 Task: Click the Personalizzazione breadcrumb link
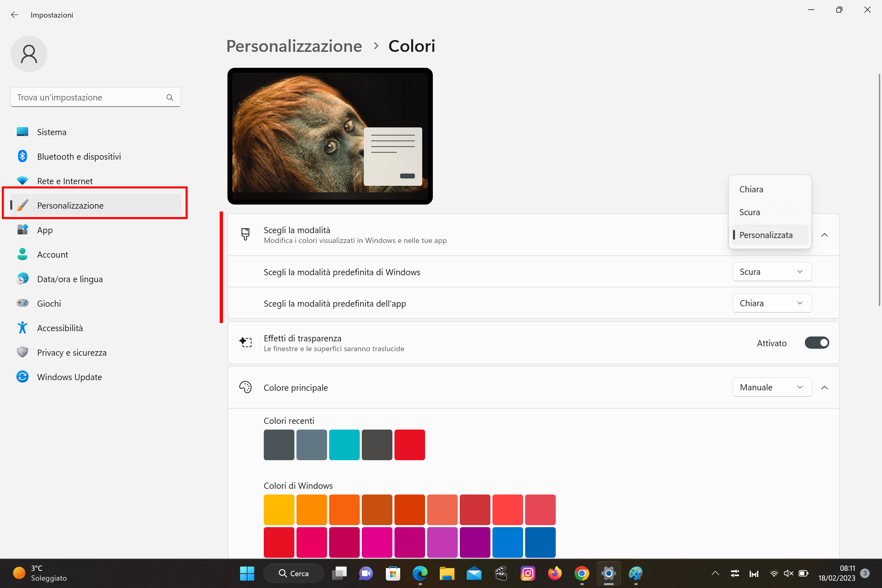pyautogui.click(x=294, y=46)
